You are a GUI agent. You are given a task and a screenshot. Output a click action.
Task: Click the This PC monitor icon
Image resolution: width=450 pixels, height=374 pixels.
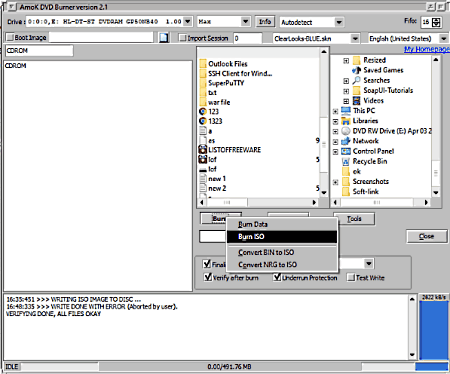tap(346, 110)
